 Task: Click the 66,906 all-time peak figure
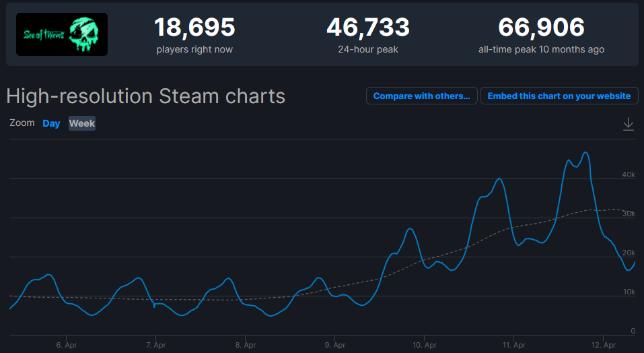click(x=541, y=28)
